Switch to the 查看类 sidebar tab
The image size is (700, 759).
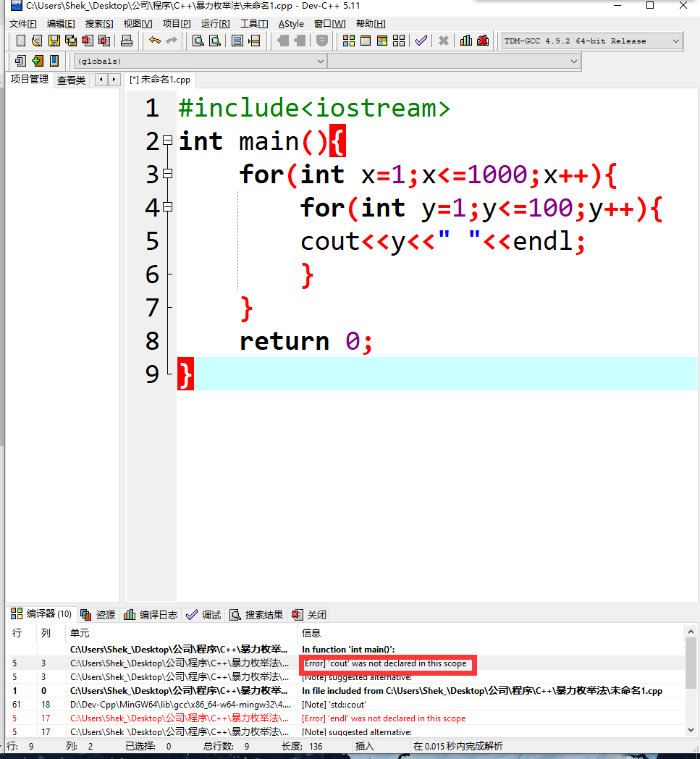click(71, 80)
